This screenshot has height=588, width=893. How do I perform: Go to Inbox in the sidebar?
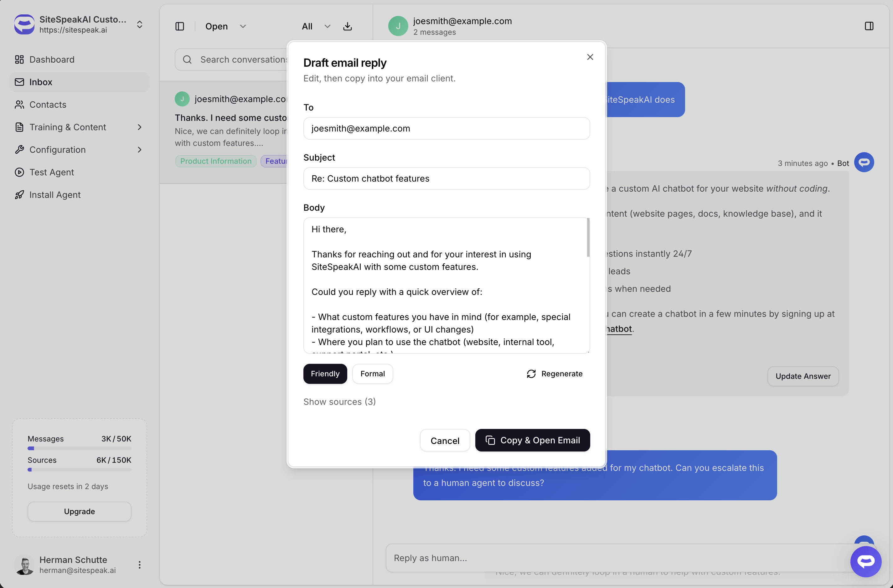pos(79,82)
